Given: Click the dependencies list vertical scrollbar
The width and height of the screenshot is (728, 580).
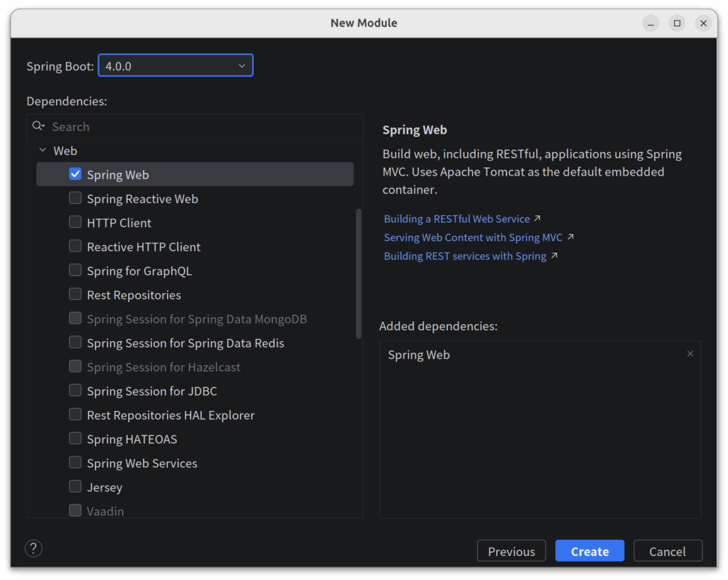Looking at the screenshot, I should point(359,274).
